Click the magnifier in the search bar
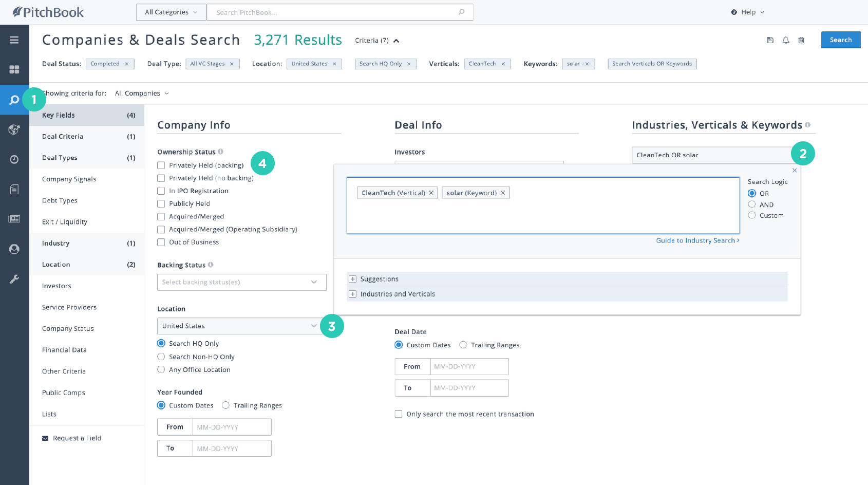This screenshot has height=485, width=868. 462,12
